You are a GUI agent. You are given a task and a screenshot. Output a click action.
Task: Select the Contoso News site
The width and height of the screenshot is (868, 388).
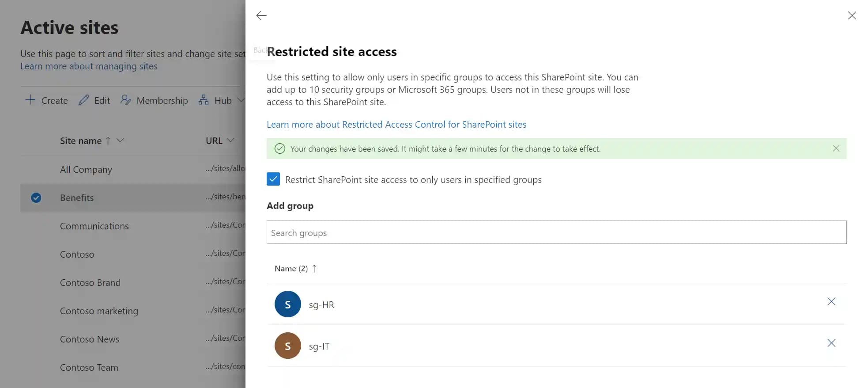90,339
